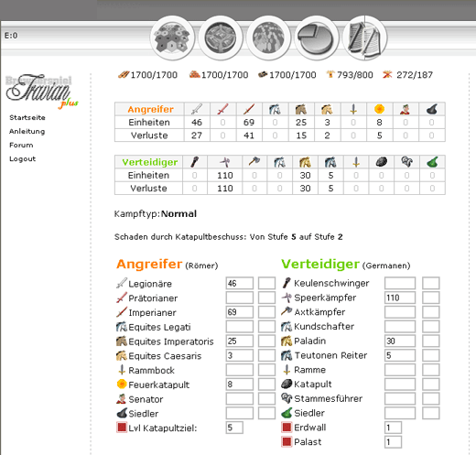Open the world map globe icon
This screenshot has height=455, width=476.
pos(268,38)
